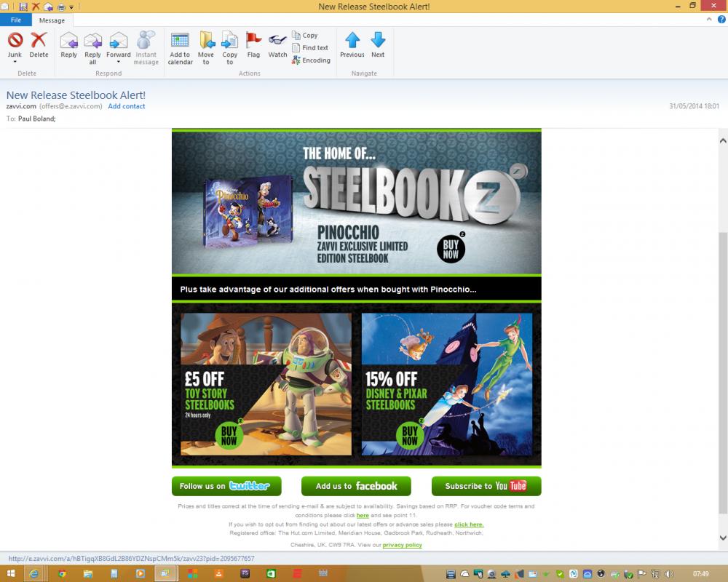Start an Instant message
728x582 pixels.
(146, 48)
